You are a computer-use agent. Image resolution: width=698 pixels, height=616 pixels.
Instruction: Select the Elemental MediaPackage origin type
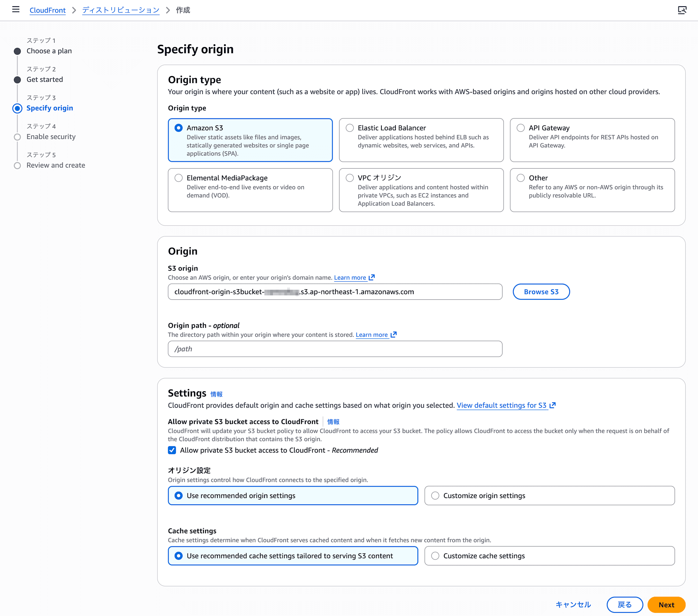[250, 190]
